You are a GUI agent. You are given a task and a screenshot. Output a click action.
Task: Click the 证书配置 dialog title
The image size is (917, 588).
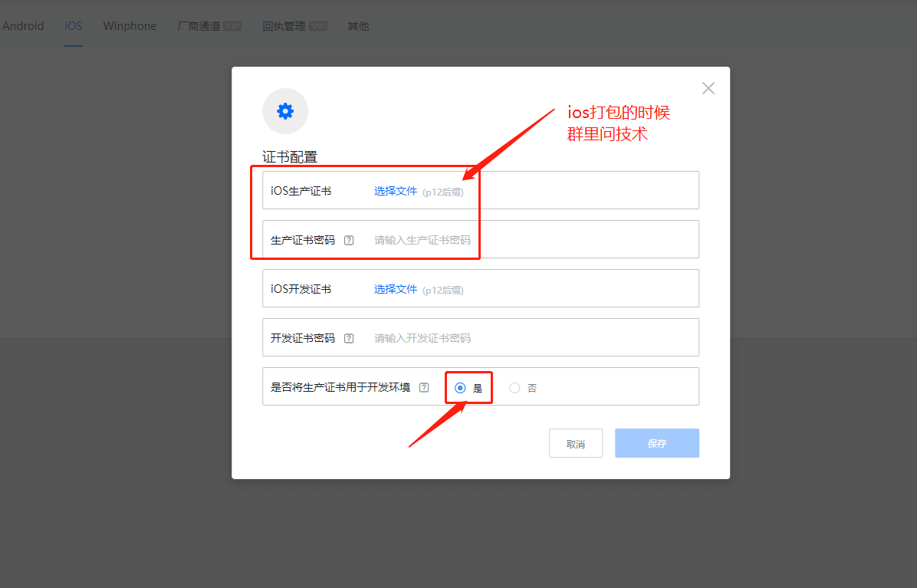[290, 156]
